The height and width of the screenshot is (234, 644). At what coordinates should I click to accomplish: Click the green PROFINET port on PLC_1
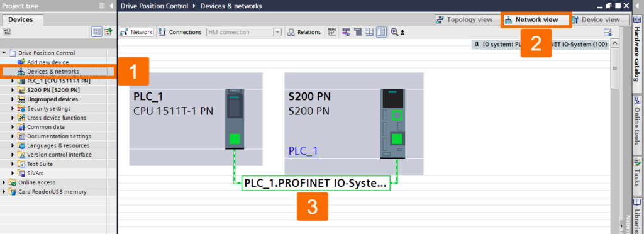tap(235, 139)
